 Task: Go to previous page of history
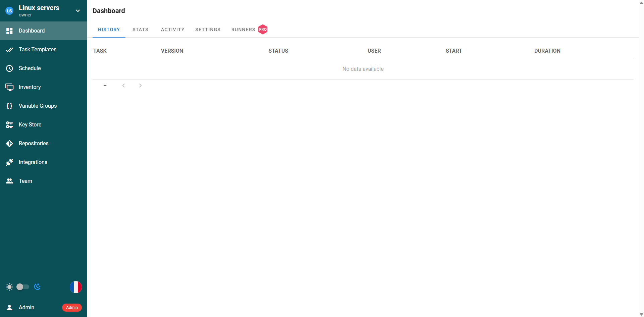click(x=123, y=86)
